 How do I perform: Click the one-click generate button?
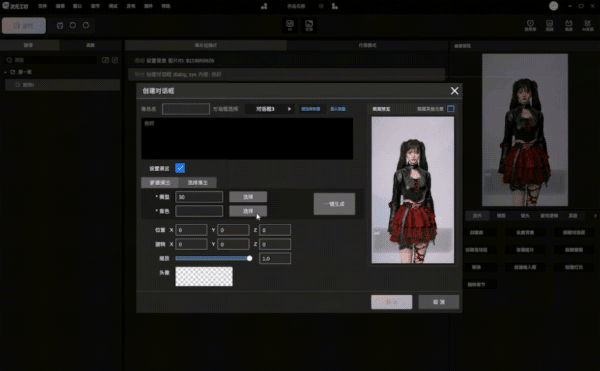click(x=334, y=204)
